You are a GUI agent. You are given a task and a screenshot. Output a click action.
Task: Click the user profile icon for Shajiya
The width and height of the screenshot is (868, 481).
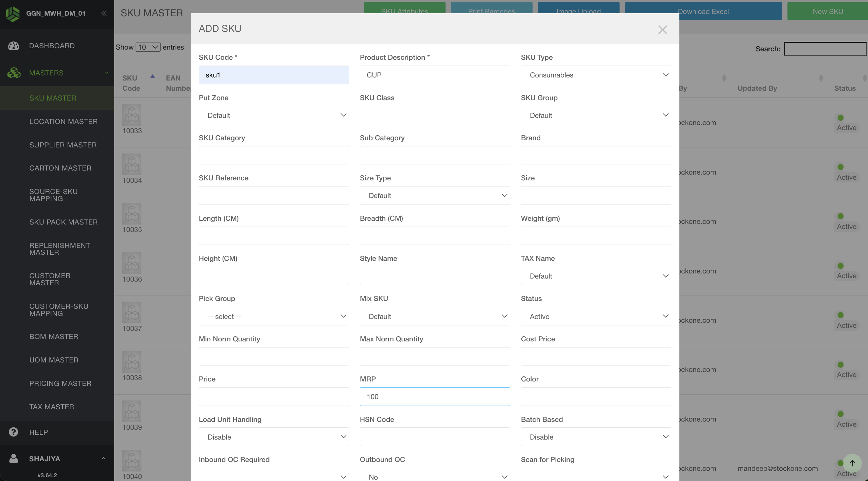click(14, 459)
